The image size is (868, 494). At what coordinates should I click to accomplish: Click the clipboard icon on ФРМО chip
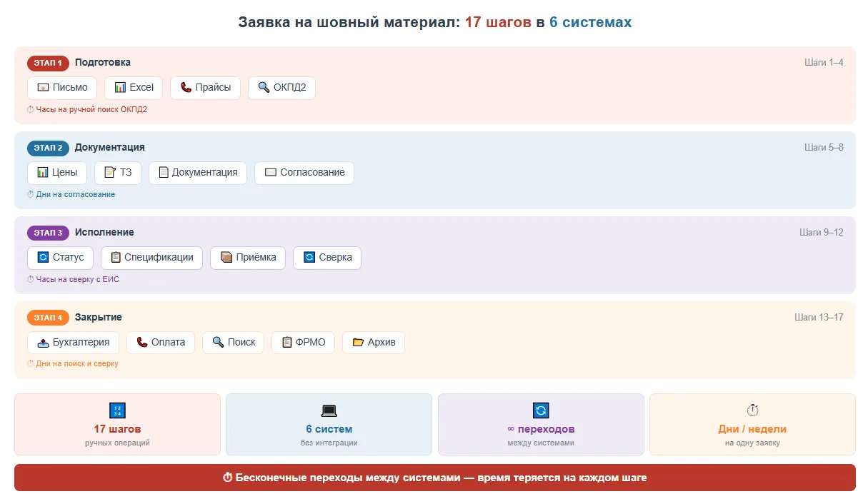tap(287, 343)
